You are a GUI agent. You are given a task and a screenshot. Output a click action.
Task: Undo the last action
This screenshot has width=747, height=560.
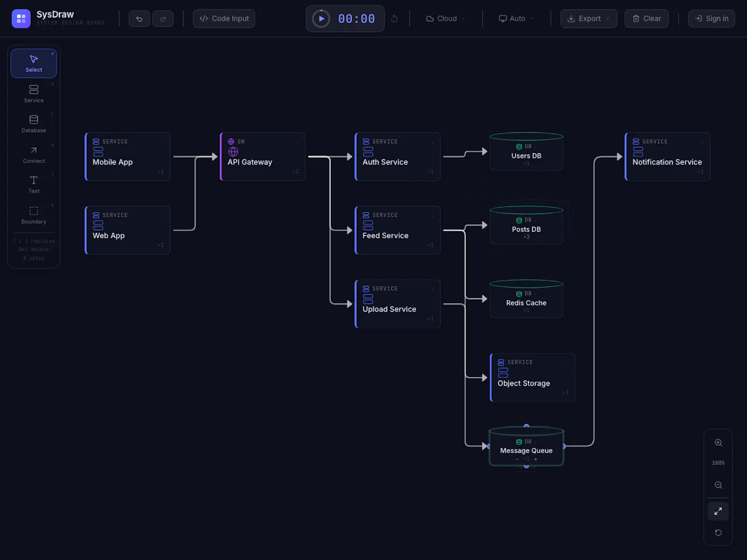139,19
